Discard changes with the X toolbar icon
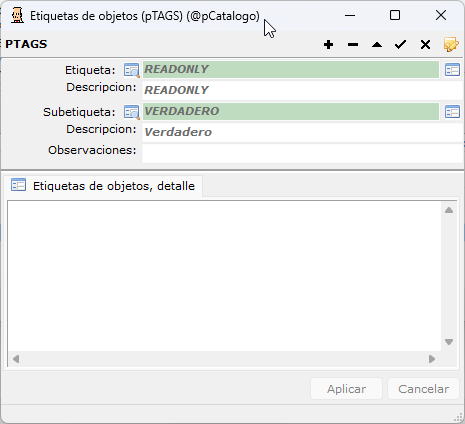 pos(425,45)
